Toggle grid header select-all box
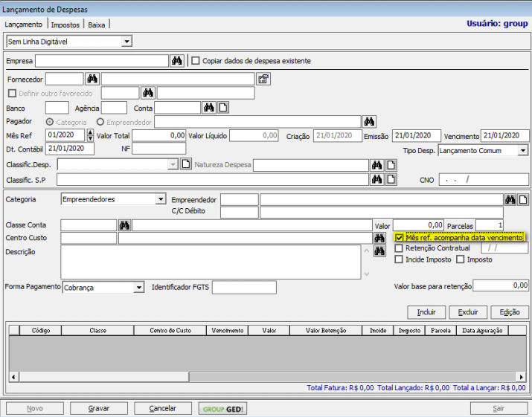Screen dimensions: 532x417 pyautogui.click(x=14, y=330)
